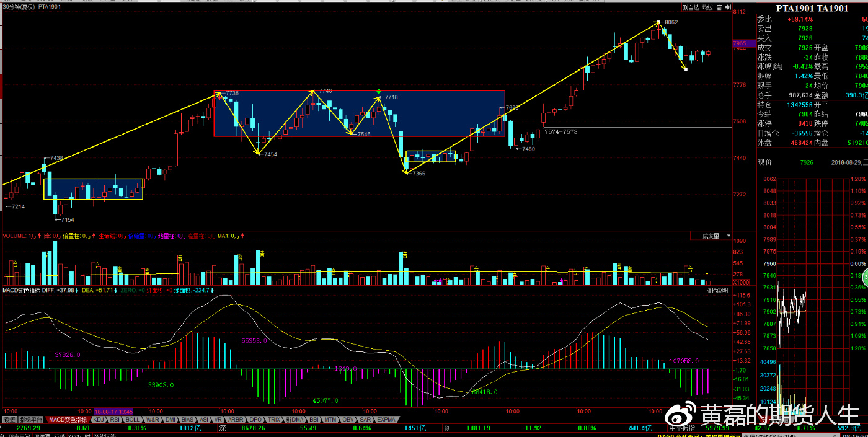
Task: Select the MACD变色指标 tab
Action: click(x=68, y=420)
